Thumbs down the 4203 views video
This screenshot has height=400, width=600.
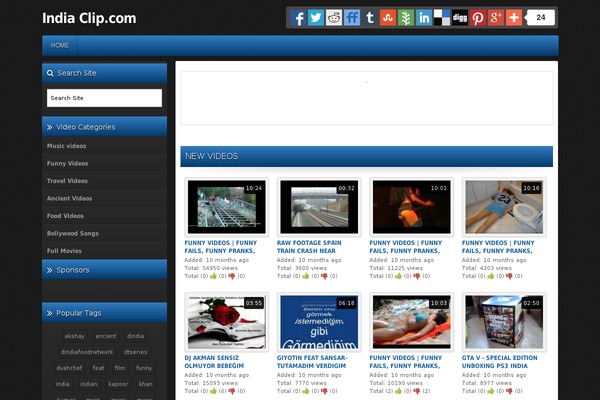[x=509, y=276]
